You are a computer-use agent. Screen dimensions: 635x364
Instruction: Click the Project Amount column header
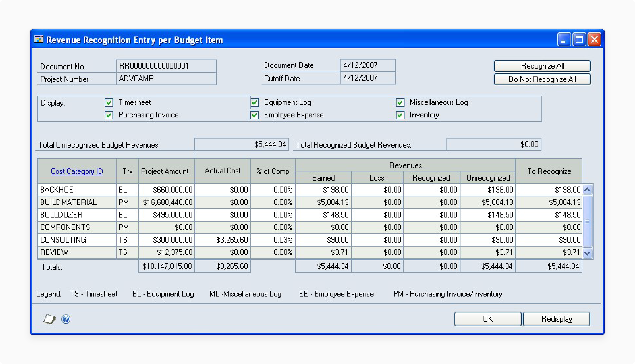(x=167, y=171)
